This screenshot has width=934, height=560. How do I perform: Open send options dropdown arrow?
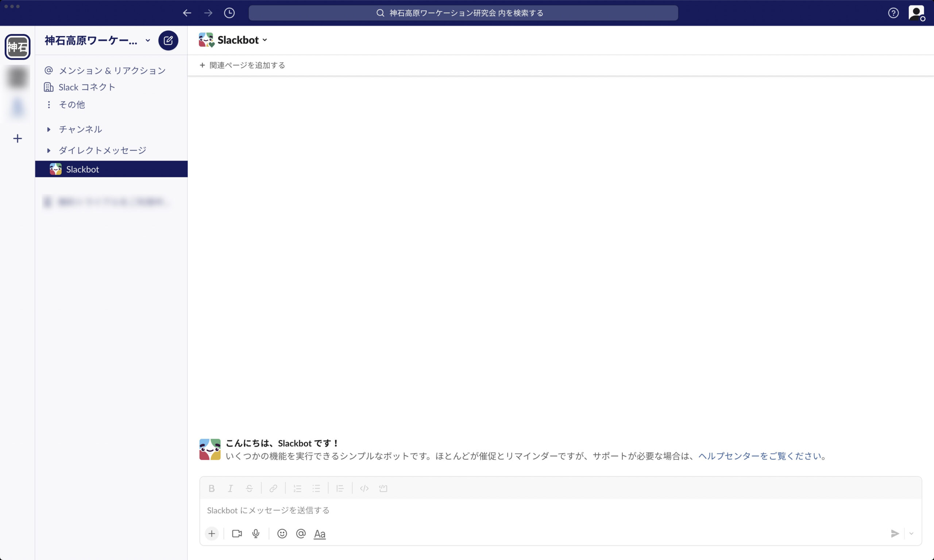pyautogui.click(x=911, y=534)
